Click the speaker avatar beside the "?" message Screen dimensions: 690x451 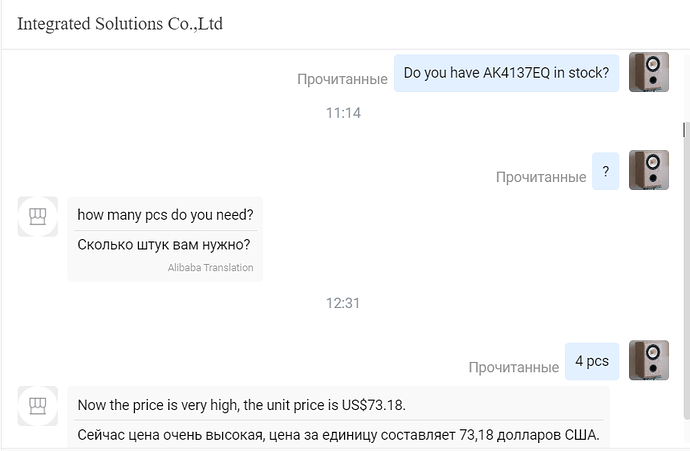point(648,170)
